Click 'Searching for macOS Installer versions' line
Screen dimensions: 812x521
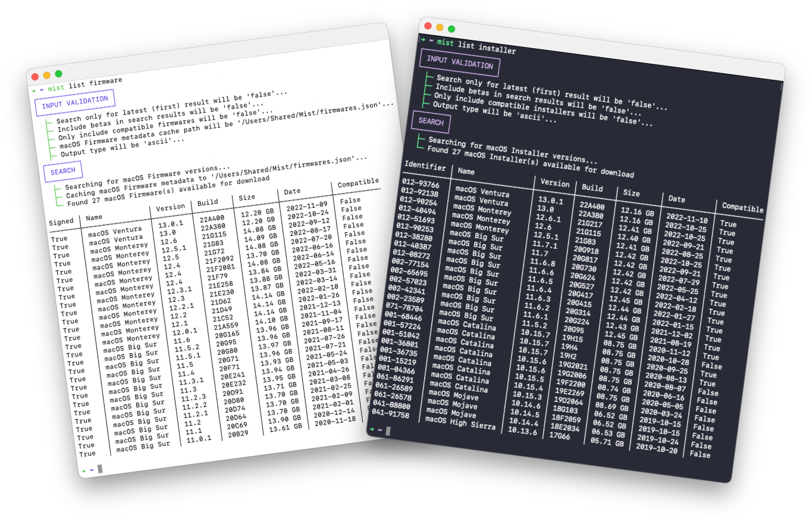513,151
